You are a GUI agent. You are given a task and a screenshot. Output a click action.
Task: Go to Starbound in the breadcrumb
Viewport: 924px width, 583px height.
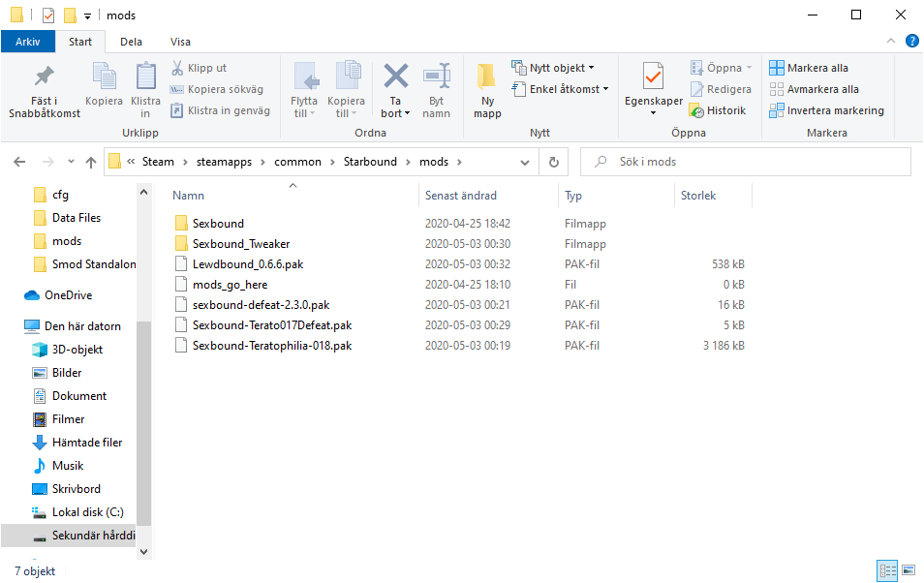[x=370, y=162]
